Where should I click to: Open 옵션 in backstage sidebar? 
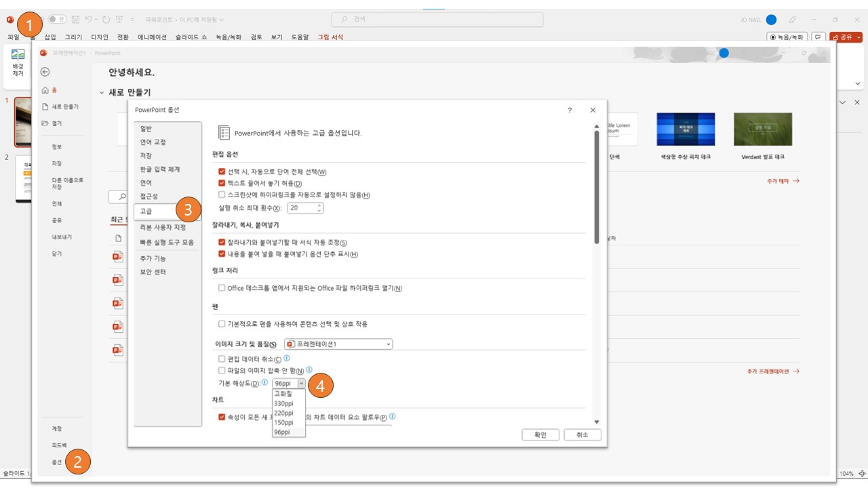pyautogui.click(x=57, y=462)
